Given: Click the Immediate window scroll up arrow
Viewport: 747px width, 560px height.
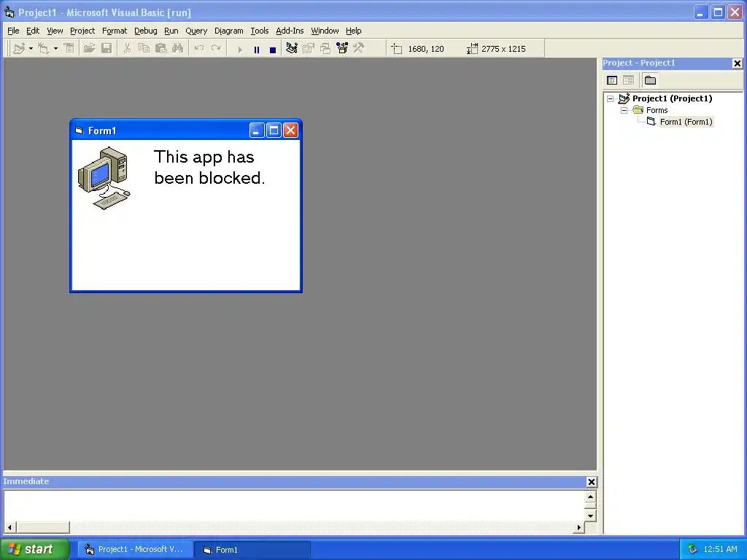Looking at the screenshot, I should (x=590, y=497).
